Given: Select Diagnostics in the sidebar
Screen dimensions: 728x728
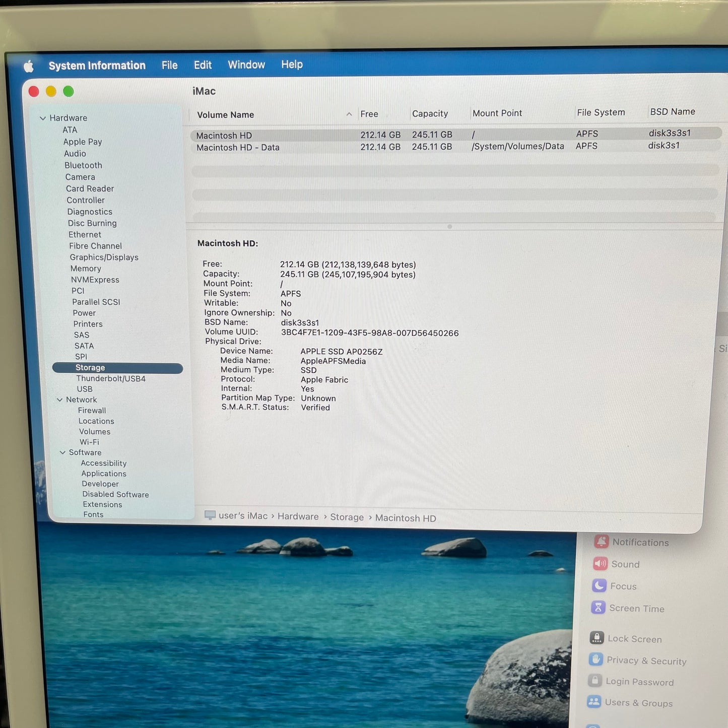Looking at the screenshot, I should tap(90, 212).
